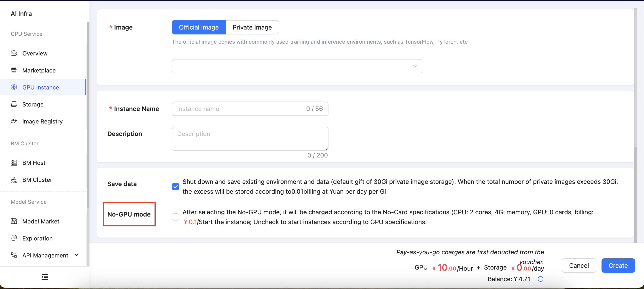
Task: Click the ¥0.1 billing price text
Action: click(190, 222)
